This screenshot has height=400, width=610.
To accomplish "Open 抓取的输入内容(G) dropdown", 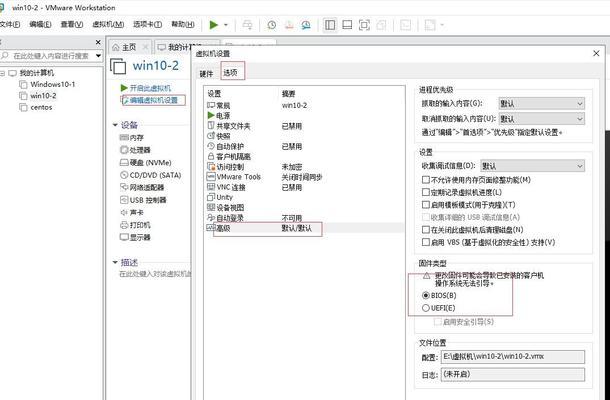I will [541, 104].
